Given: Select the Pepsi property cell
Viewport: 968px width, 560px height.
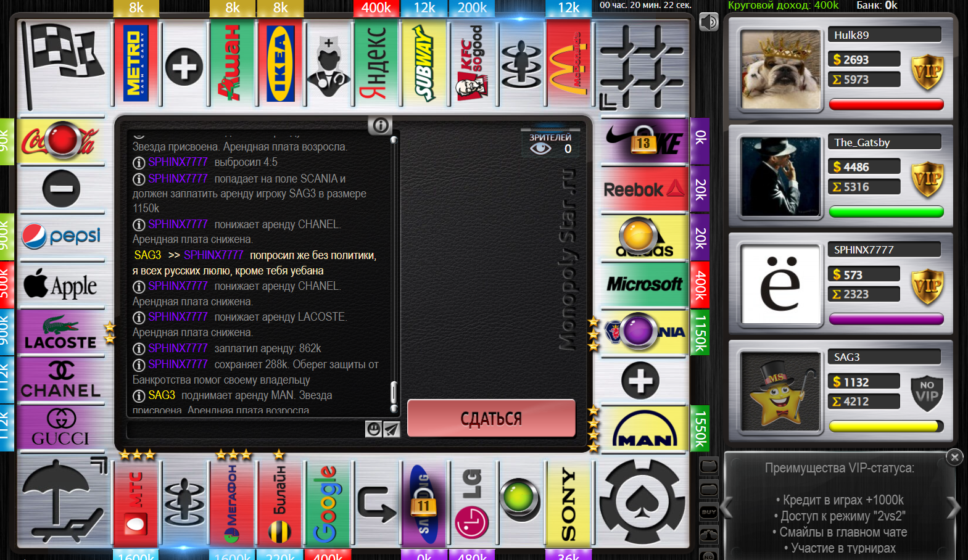Looking at the screenshot, I should (62, 236).
